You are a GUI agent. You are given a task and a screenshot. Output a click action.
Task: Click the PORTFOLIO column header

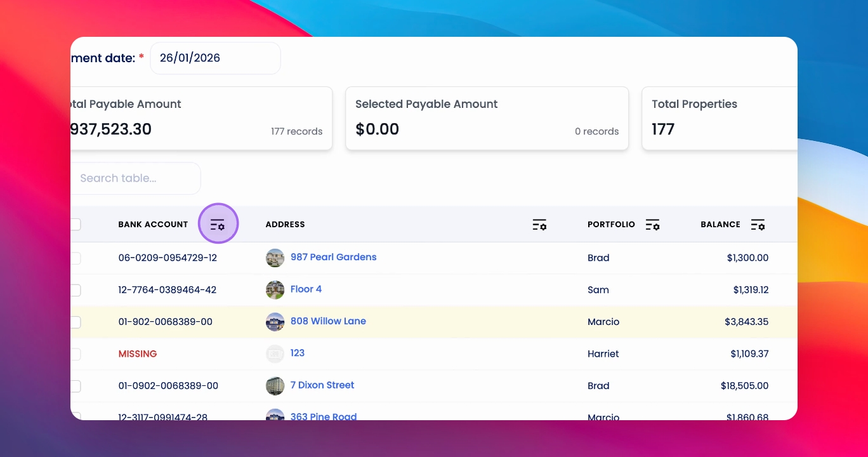tap(611, 224)
